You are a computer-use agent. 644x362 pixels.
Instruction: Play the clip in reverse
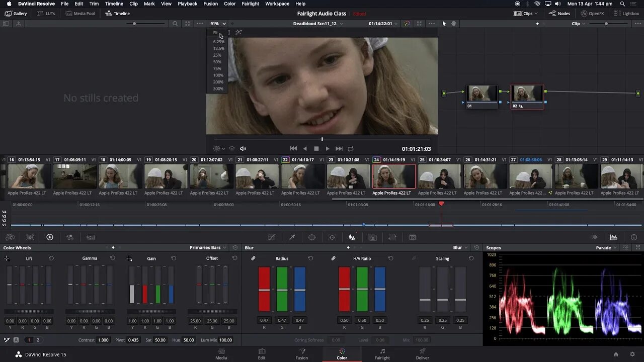click(305, 148)
